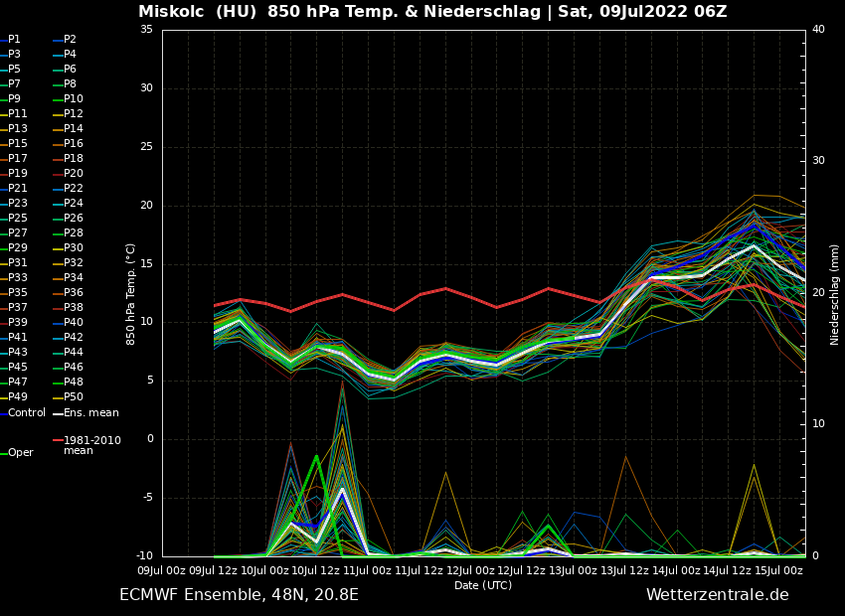Select the 15Jul 00z x-axis label
Screen dimensions: 845x616
[779, 570]
